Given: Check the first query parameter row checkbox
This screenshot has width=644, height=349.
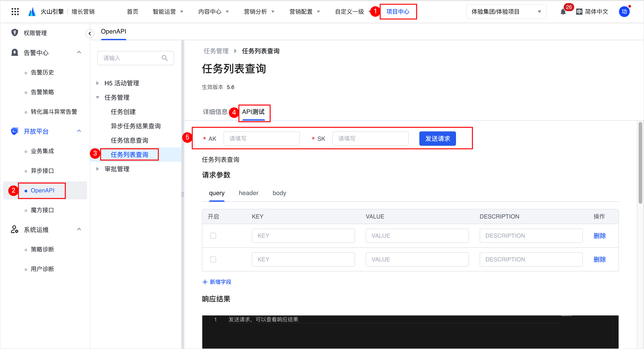Looking at the screenshot, I should click(x=213, y=236).
